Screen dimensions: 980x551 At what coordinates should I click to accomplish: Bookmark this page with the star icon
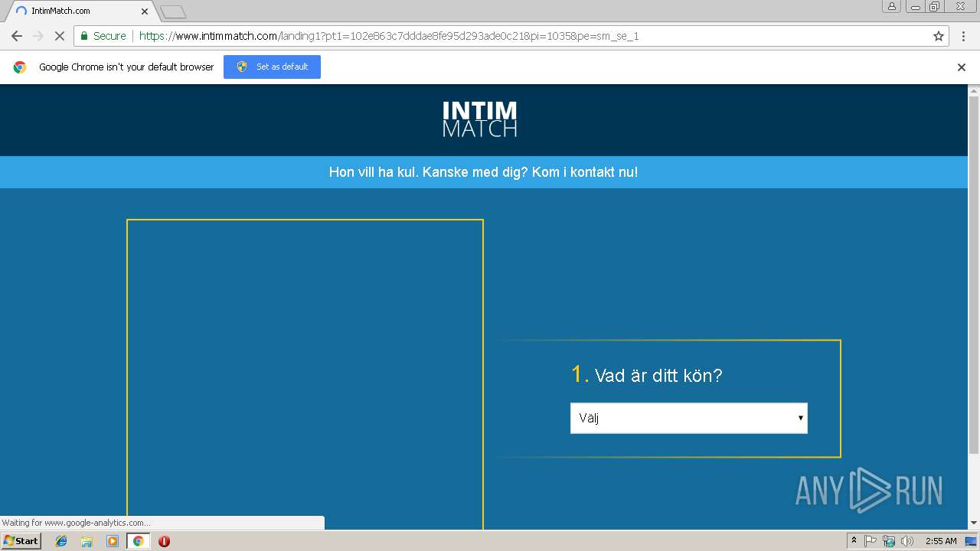pyautogui.click(x=939, y=36)
